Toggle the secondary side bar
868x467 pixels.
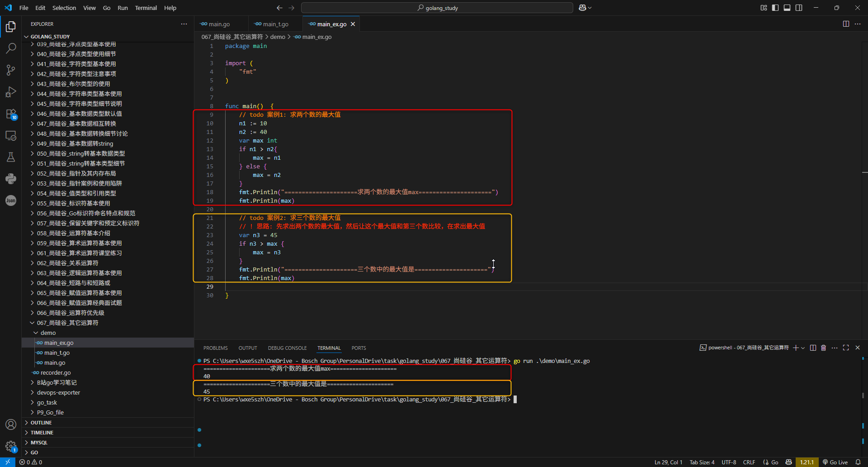(x=799, y=8)
